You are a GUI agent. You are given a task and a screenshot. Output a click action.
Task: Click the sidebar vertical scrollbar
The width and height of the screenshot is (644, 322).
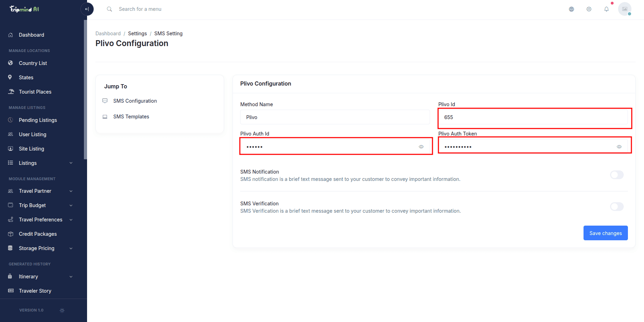pyautogui.click(x=85, y=89)
